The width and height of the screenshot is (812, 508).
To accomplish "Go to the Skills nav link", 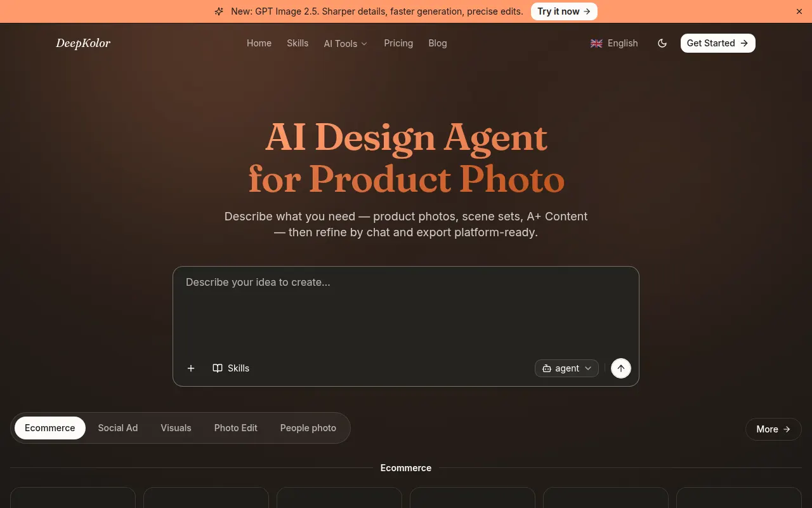I will tap(298, 43).
